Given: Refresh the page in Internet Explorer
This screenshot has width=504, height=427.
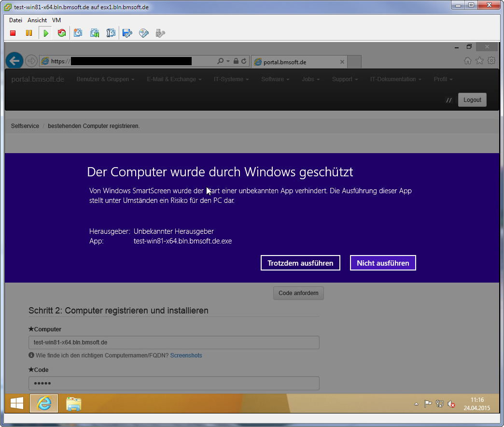Looking at the screenshot, I should click(x=244, y=61).
